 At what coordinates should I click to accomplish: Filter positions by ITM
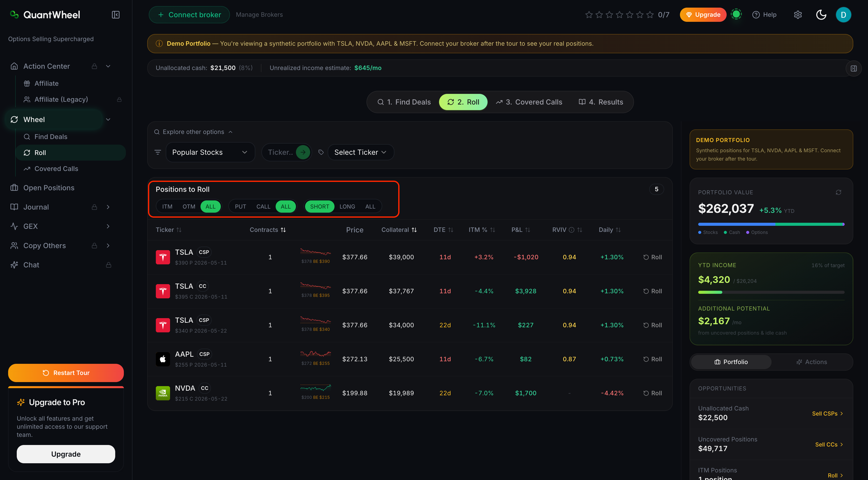(167, 207)
